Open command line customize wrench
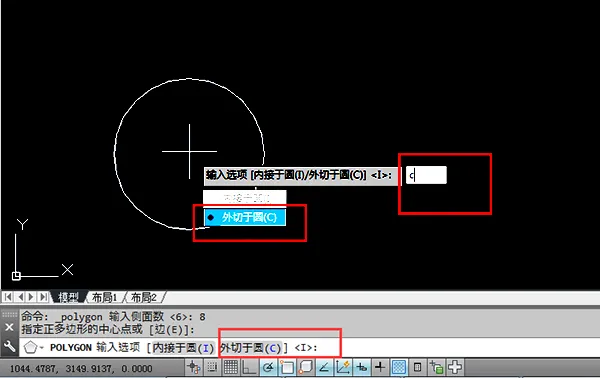Viewport: 600px width, 378px height. click(x=9, y=347)
